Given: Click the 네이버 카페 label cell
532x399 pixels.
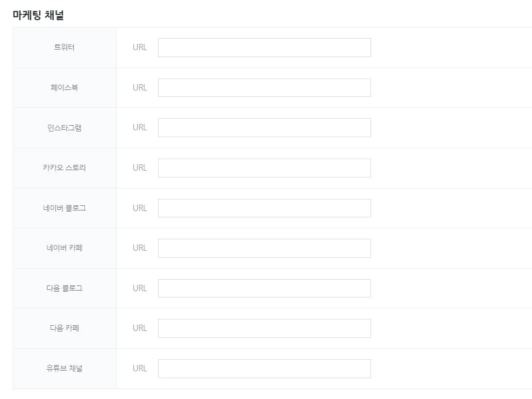Looking at the screenshot, I should click(x=64, y=248).
